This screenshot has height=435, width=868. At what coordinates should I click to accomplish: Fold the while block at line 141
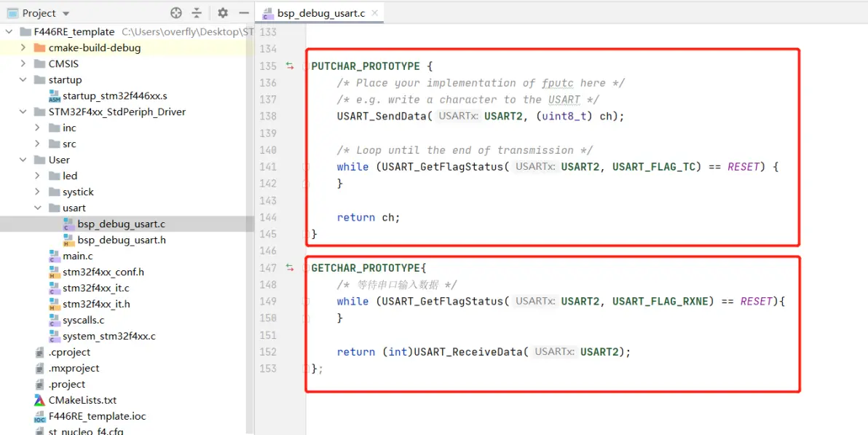coord(306,167)
